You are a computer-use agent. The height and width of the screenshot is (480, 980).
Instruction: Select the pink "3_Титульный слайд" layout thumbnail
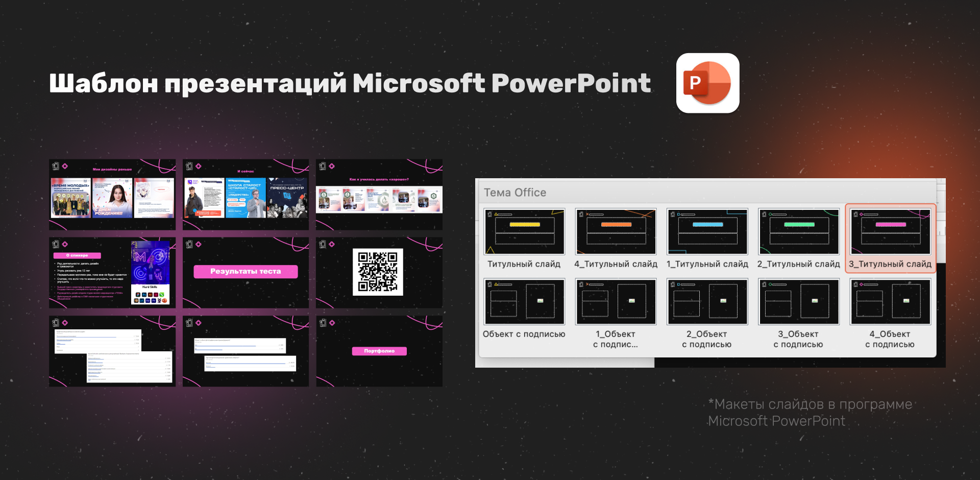[x=891, y=231]
